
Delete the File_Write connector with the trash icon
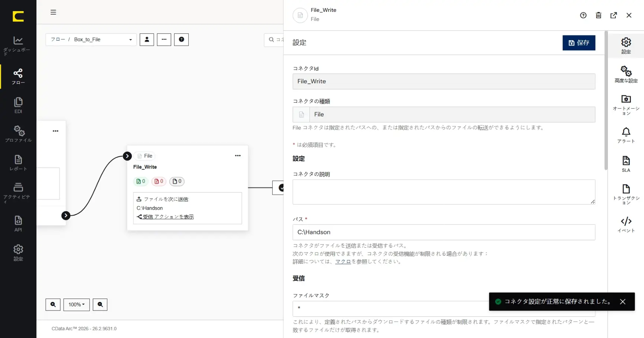tap(599, 15)
